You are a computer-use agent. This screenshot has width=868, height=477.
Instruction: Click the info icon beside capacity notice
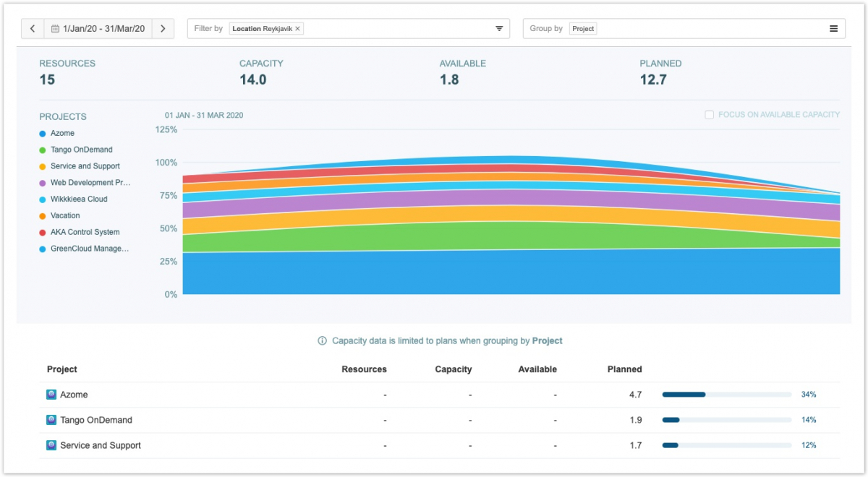(322, 341)
